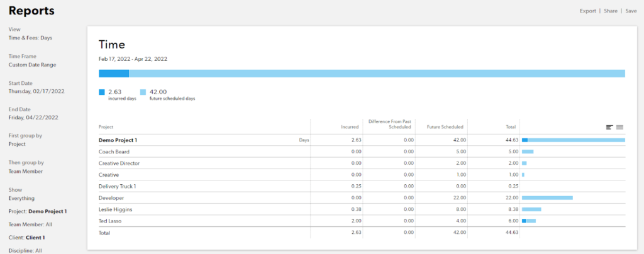
Task: Select the Ted Lasso row
Action: click(x=362, y=221)
